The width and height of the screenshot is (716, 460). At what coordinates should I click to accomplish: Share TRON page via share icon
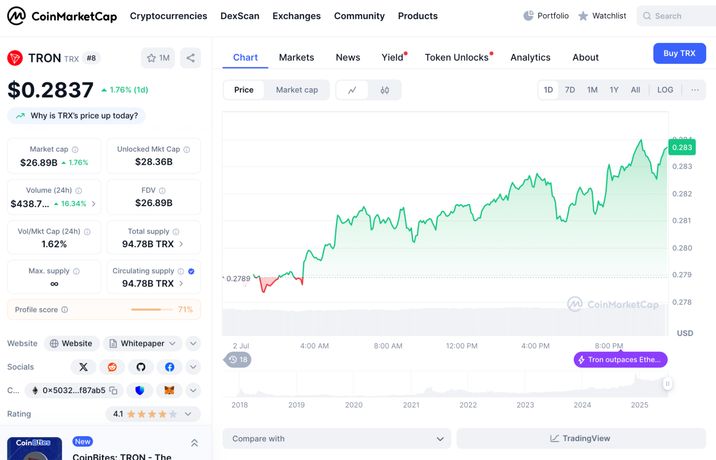click(x=190, y=58)
